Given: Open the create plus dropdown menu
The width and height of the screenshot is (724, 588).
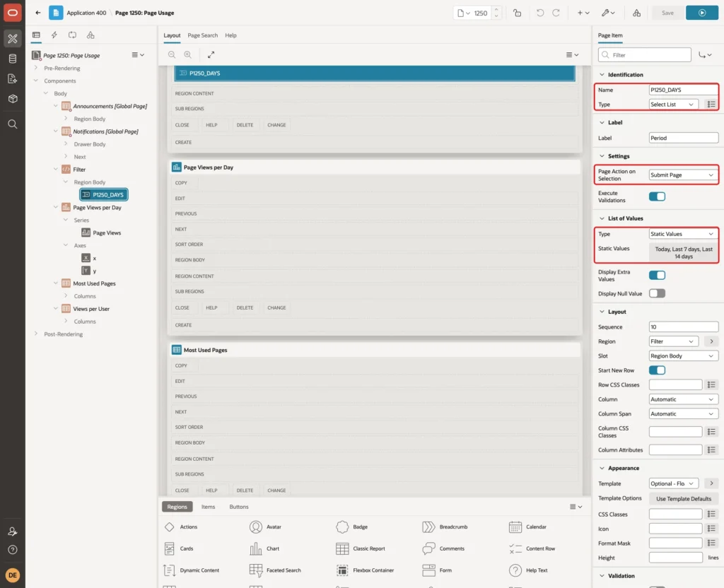Looking at the screenshot, I should 583,13.
